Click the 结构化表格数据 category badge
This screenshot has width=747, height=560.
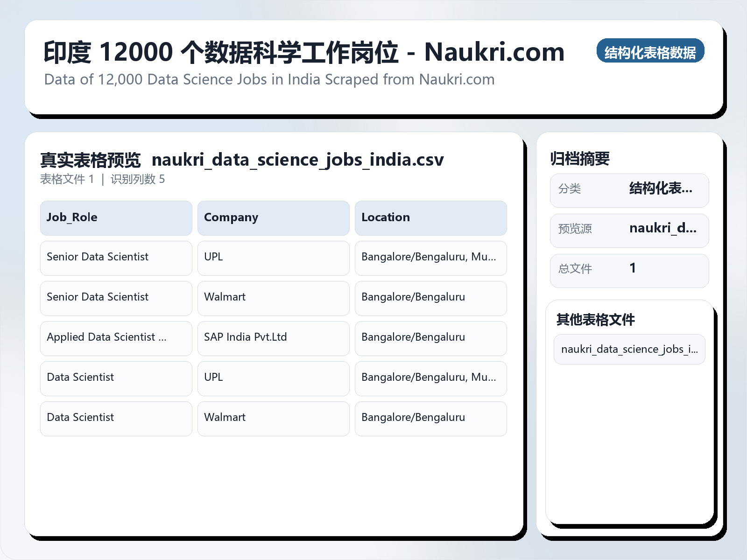point(651,52)
